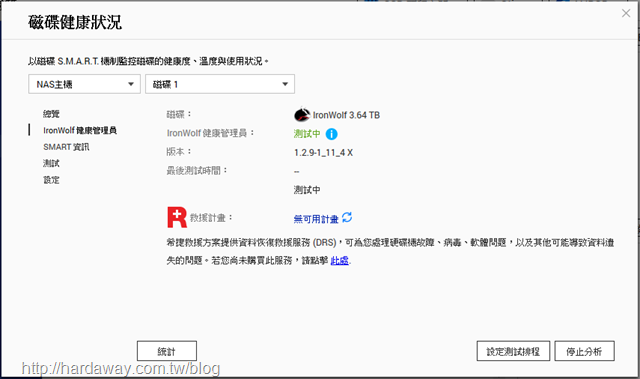The width and height of the screenshot is (640, 379).
Task: Open the 磁碟 1 disk selector dropdown
Action: (x=220, y=84)
